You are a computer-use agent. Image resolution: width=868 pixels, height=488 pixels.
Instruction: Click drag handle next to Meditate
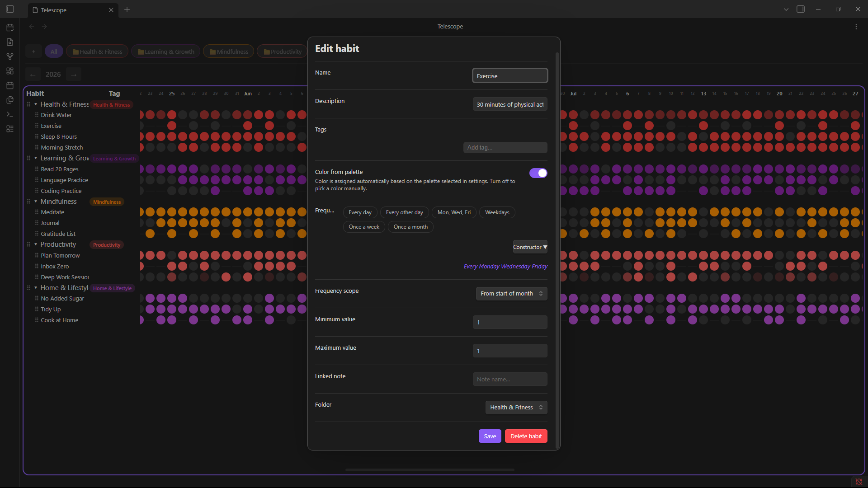(37, 212)
